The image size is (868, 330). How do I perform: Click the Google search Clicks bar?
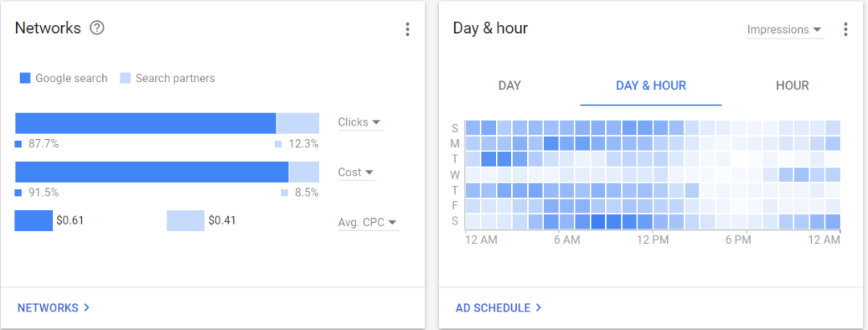(145, 123)
